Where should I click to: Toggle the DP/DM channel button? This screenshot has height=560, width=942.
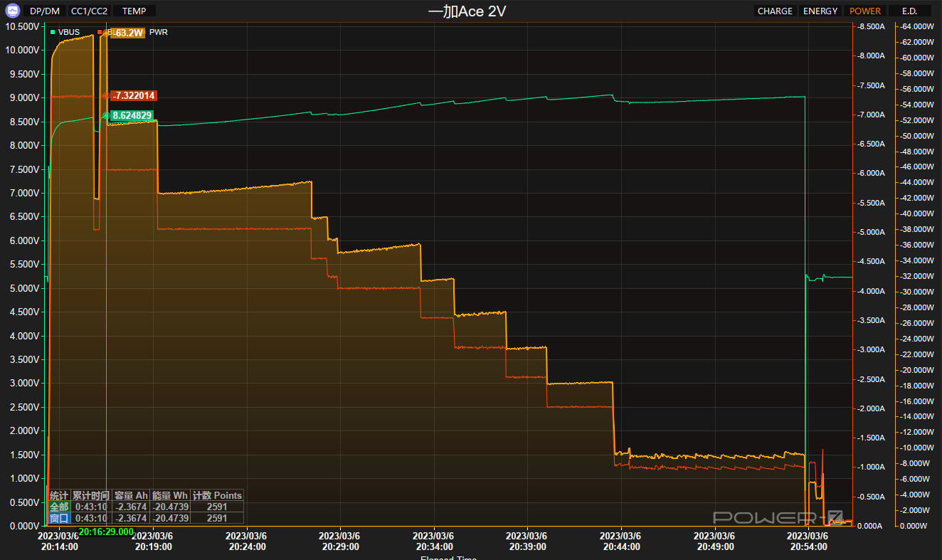coord(45,11)
